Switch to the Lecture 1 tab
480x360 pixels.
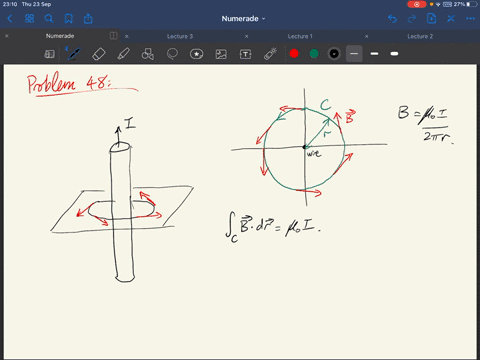click(300, 36)
